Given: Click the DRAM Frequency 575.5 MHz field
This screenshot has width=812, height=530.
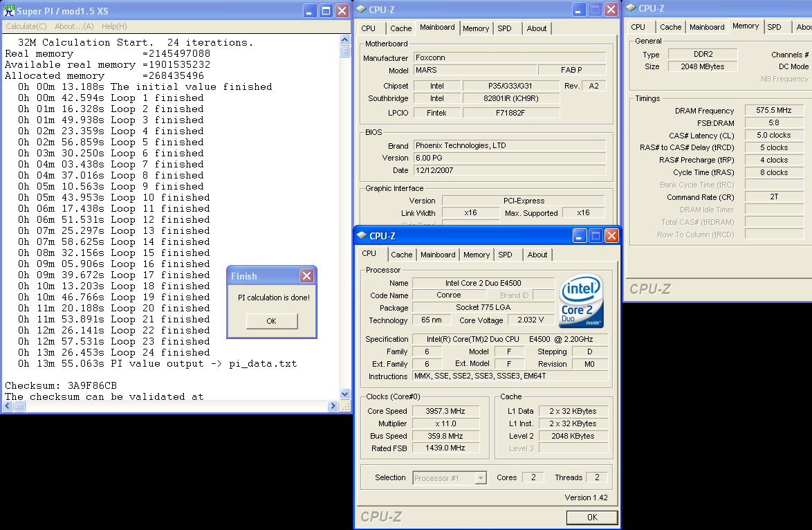Looking at the screenshot, I should [774, 110].
